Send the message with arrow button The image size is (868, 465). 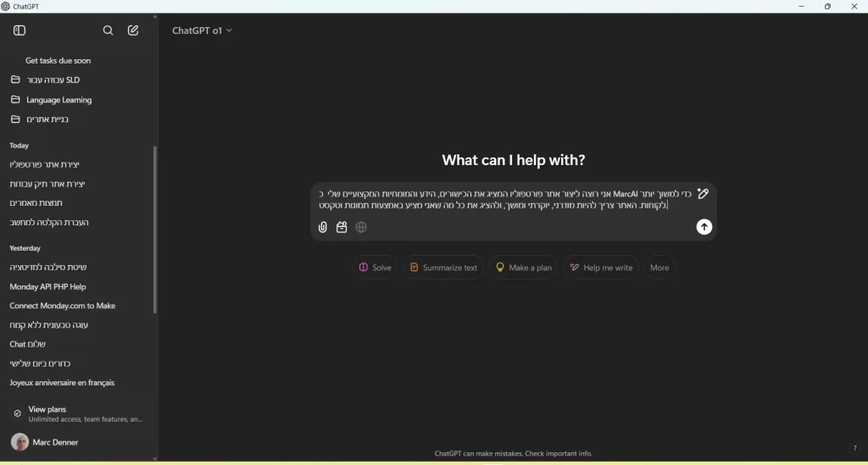click(x=704, y=227)
